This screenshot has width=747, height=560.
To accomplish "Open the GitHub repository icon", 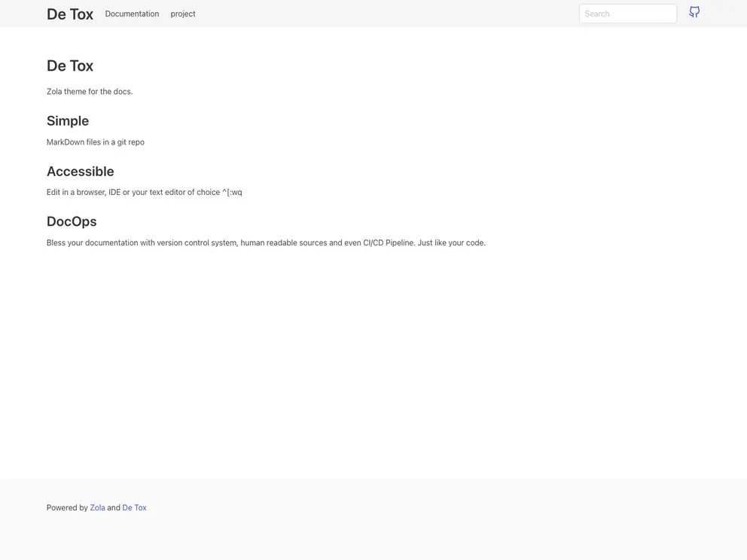I will click(694, 12).
